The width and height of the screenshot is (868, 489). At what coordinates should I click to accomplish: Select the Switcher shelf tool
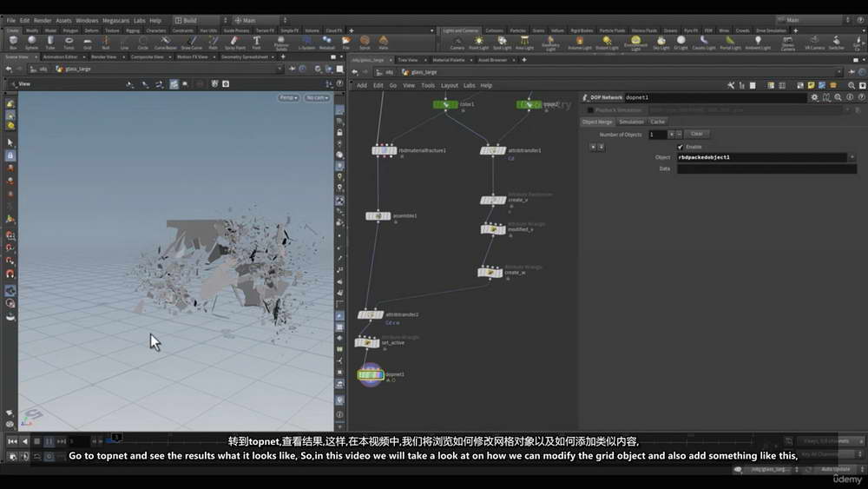coord(837,43)
